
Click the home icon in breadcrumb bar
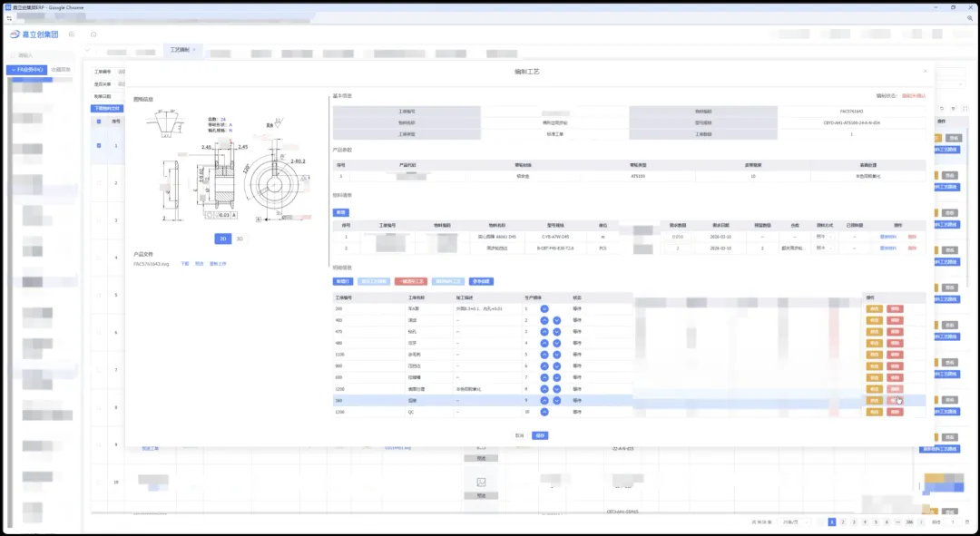[x=94, y=34]
